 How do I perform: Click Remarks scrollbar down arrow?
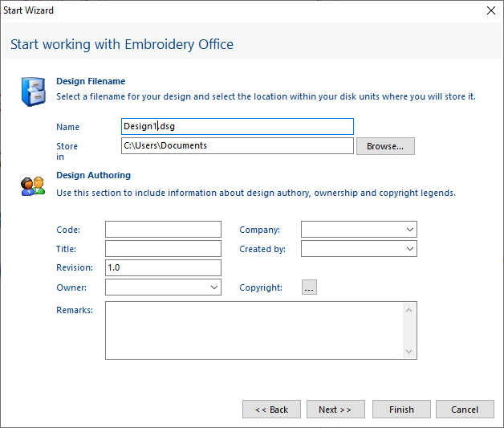pyautogui.click(x=409, y=352)
